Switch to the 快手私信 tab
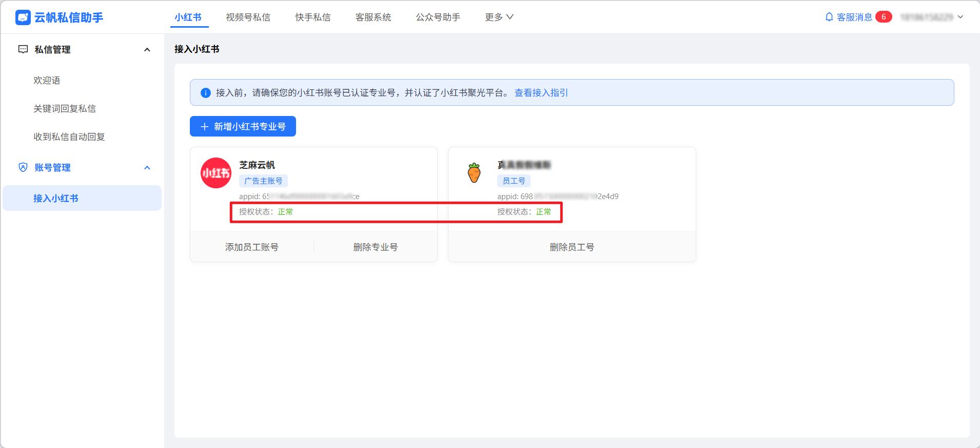Screen dimensions: 980x448 312,17
